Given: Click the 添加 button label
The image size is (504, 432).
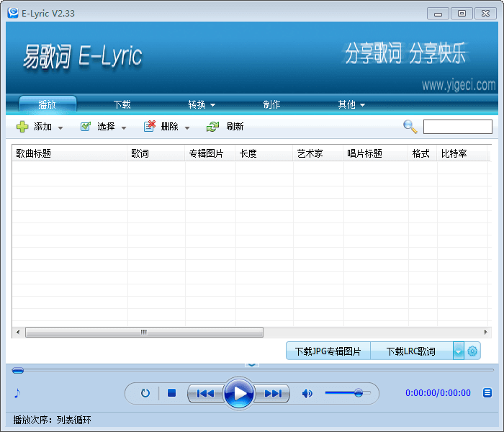Looking at the screenshot, I should [x=43, y=127].
